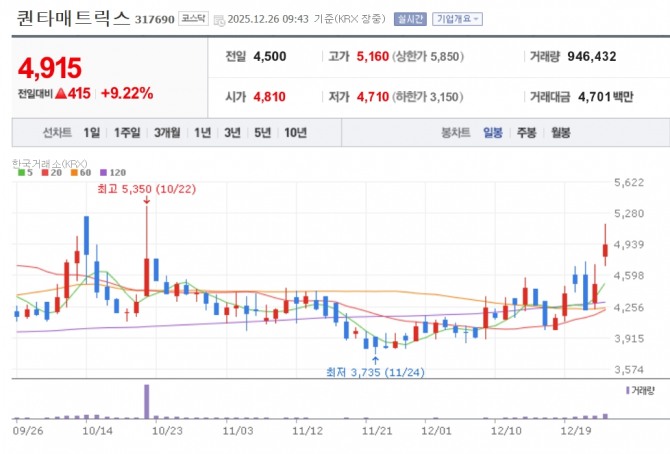Image resolution: width=670 pixels, height=454 pixels.
Task: Click the +9.22% change percentage
Action: pos(127,93)
